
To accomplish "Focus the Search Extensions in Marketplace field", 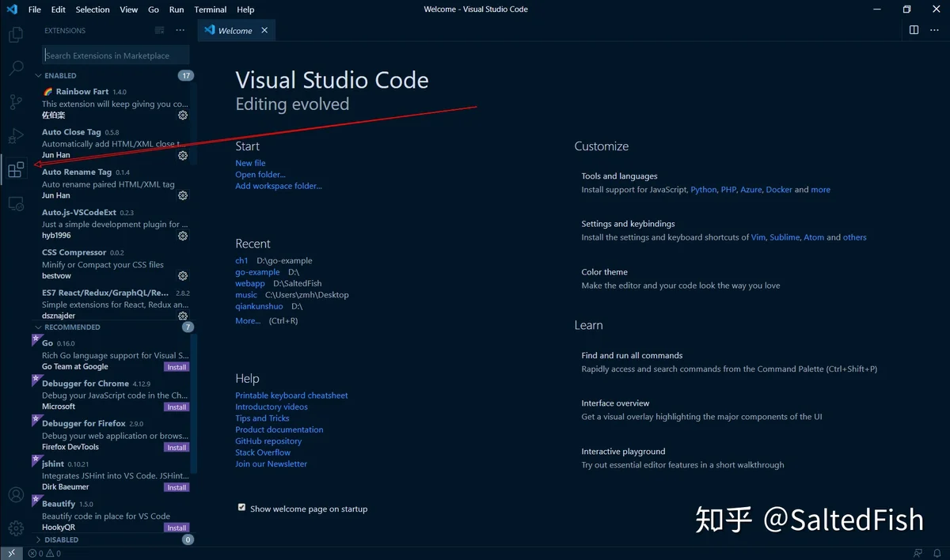I will coord(116,55).
